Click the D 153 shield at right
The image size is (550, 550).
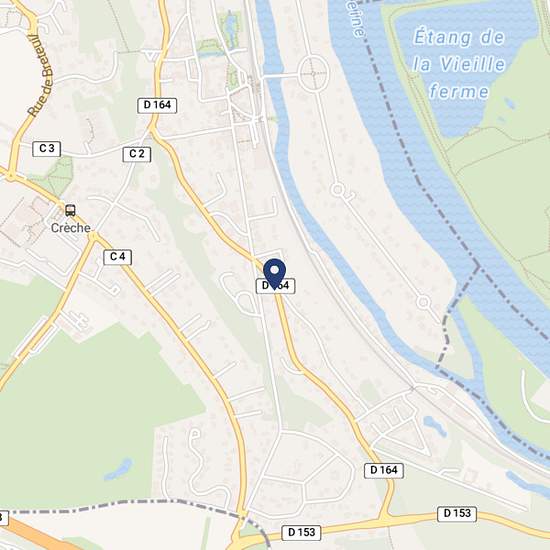tap(457, 514)
